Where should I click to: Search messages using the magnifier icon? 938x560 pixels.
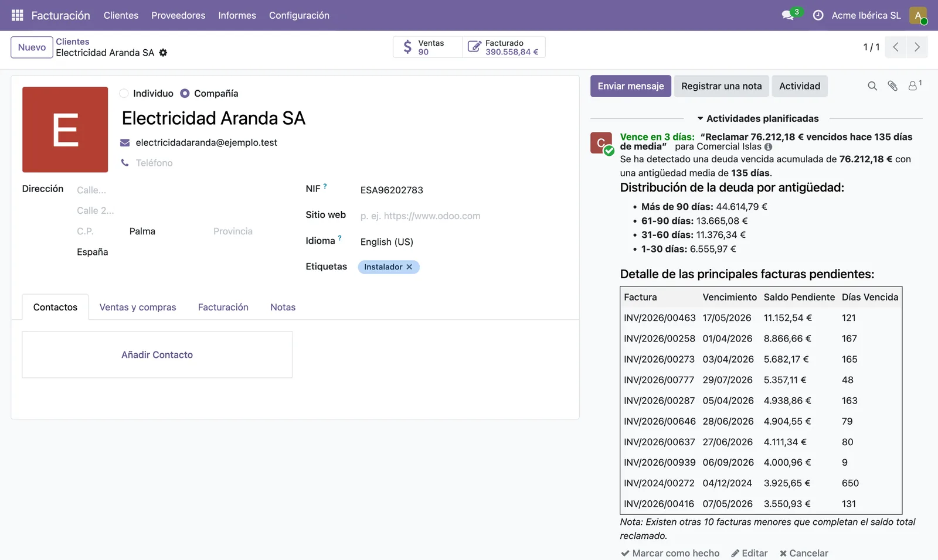[x=872, y=86]
